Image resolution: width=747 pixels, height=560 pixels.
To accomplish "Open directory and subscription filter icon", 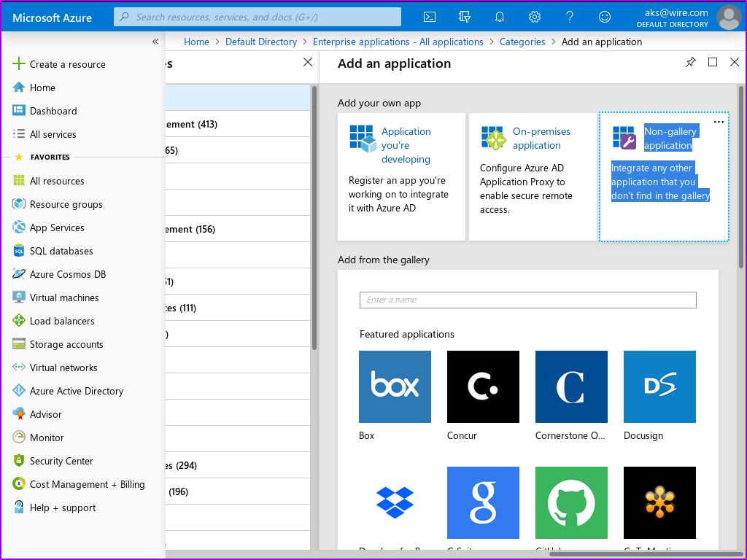I will coord(465,16).
